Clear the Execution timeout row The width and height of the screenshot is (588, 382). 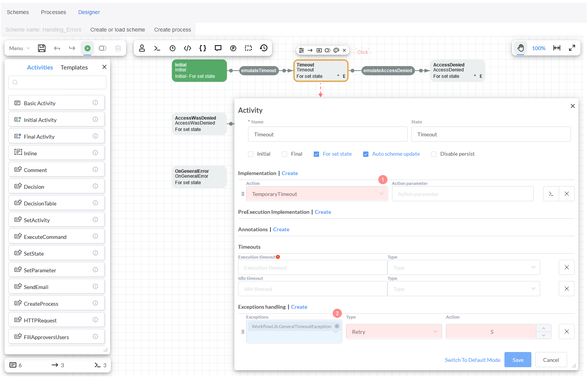point(567,267)
